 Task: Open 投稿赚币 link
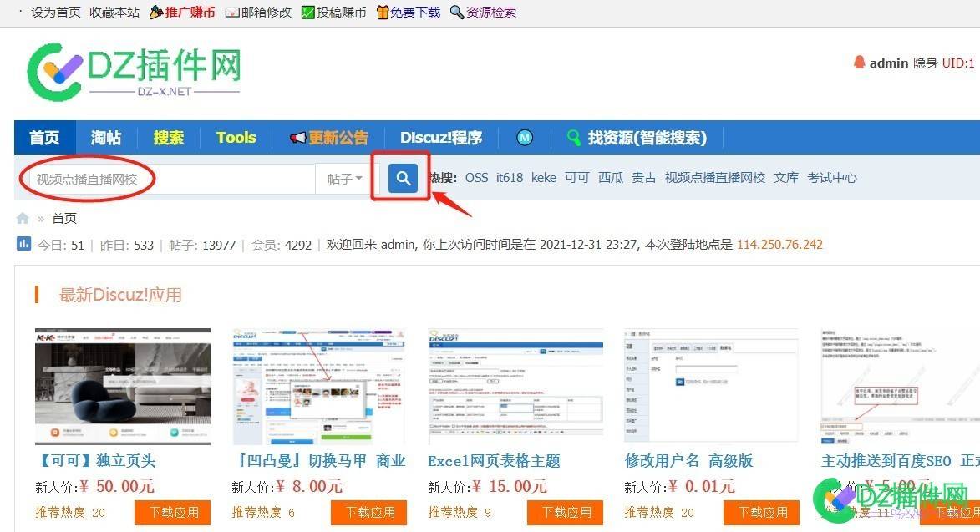(333, 12)
